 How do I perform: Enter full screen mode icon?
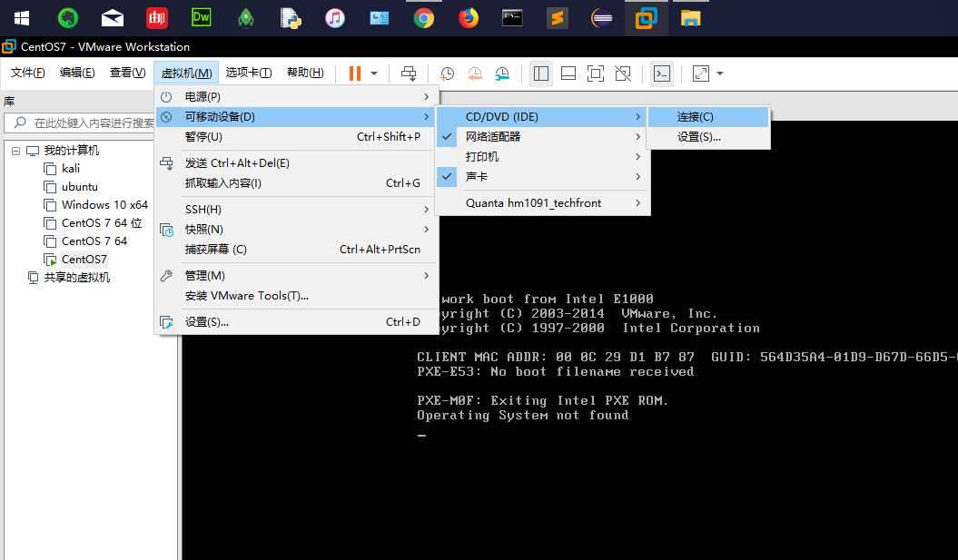[x=596, y=74]
